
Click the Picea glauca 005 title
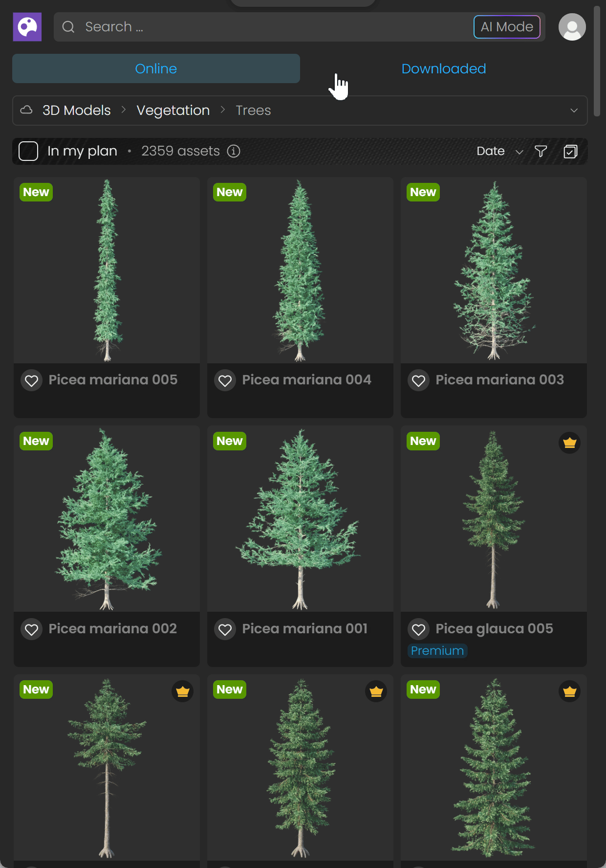495,629
